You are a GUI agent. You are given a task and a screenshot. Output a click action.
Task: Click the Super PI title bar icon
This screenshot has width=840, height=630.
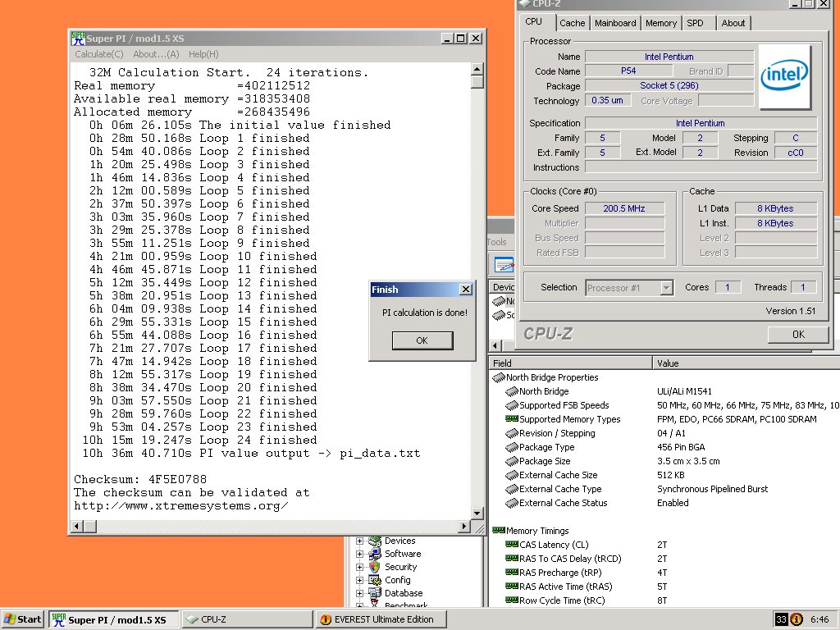pyautogui.click(x=78, y=39)
